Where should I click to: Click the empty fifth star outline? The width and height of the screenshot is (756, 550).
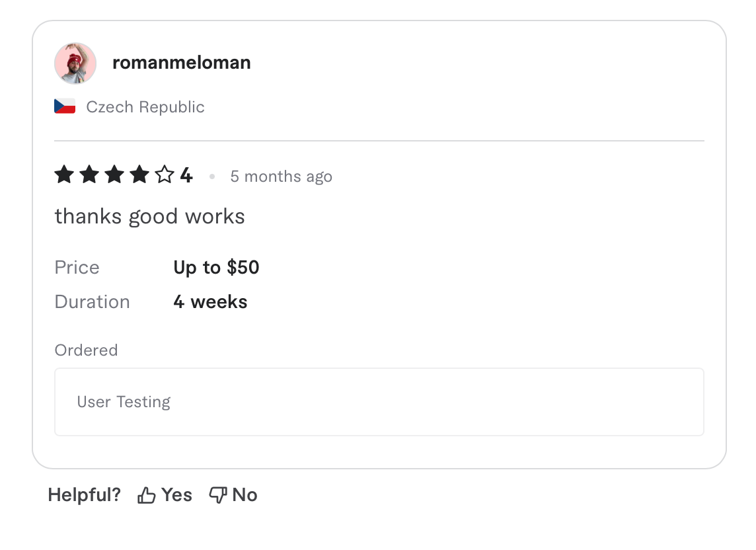(164, 175)
